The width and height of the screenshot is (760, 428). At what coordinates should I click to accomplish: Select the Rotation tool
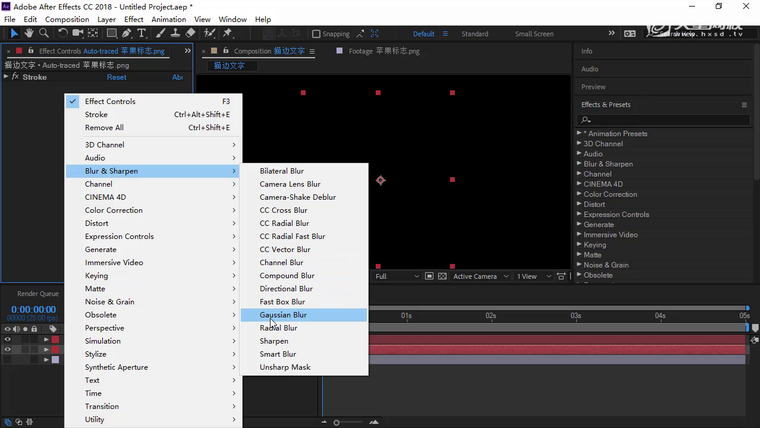click(63, 33)
